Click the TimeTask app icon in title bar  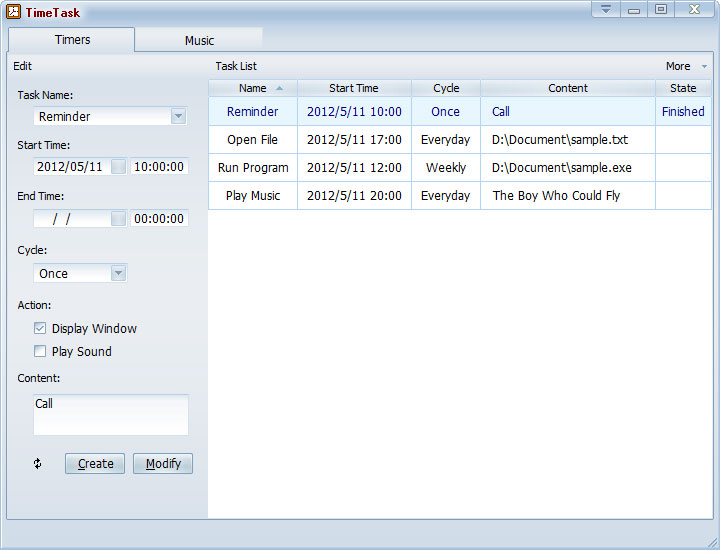14,12
